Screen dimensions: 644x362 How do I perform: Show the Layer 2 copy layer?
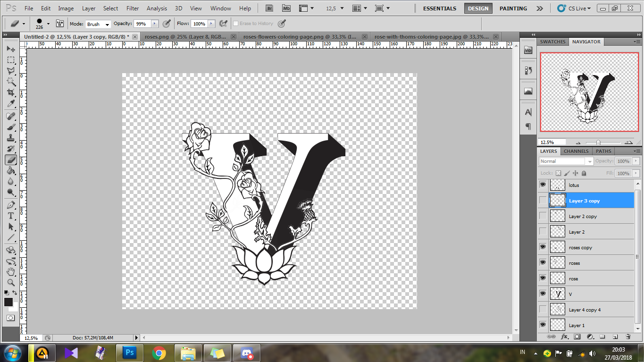pos(543,216)
